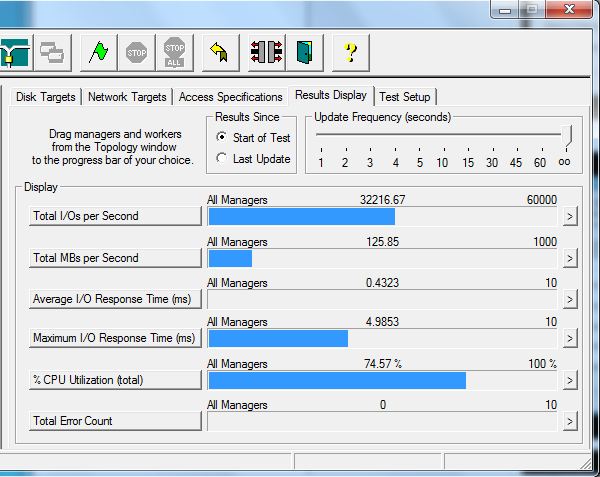This screenshot has width=600, height=477.
Task: Expand arrow beside % CPU Utilization bar
Action: pos(570,381)
